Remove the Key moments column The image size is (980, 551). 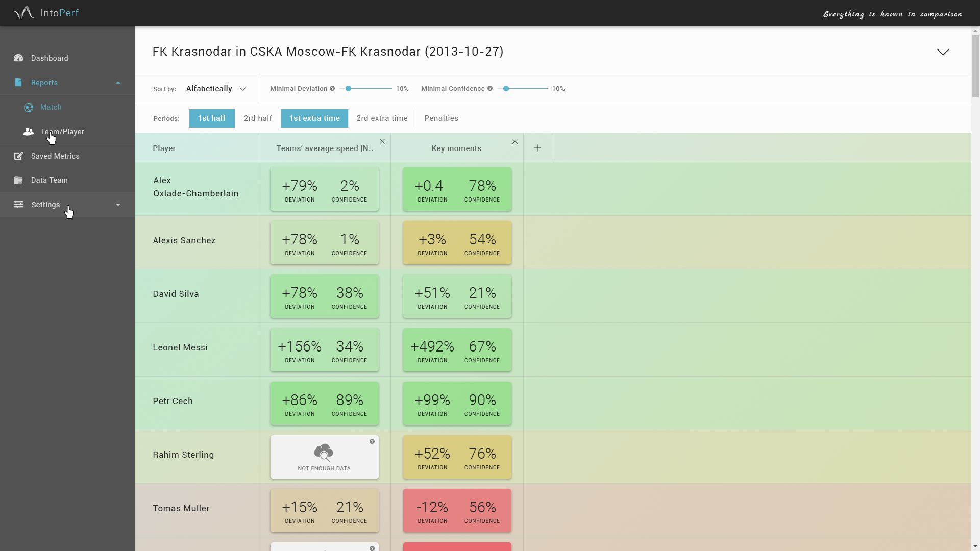[514, 141]
